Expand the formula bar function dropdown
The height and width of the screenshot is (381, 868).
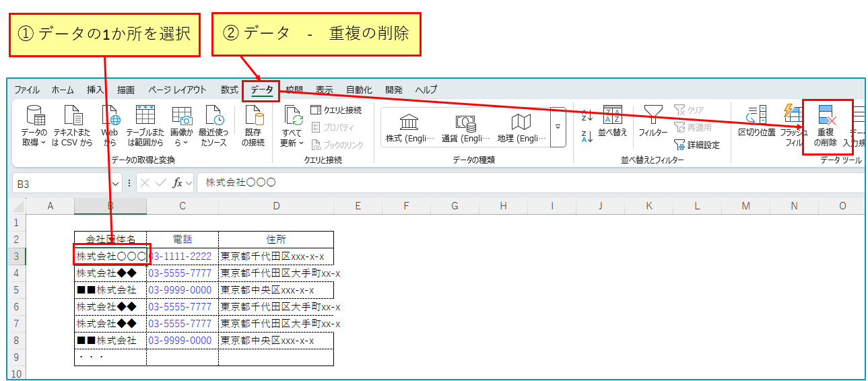(189, 183)
